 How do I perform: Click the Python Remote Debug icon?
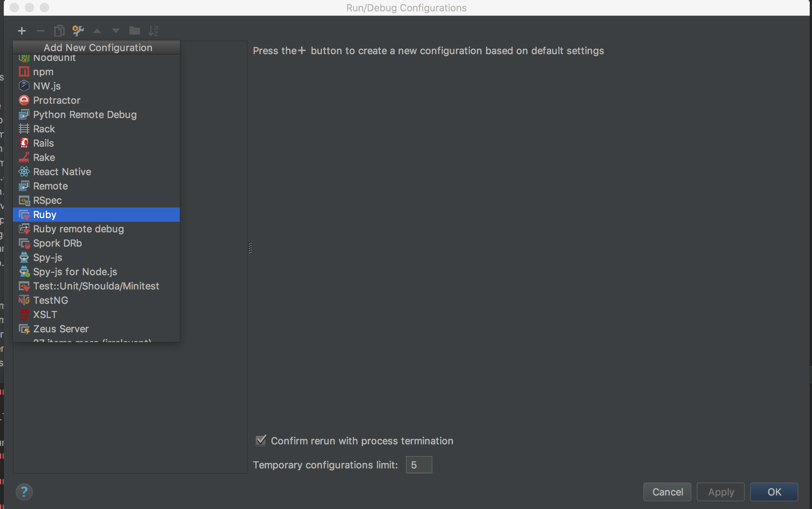(x=24, y=114)
